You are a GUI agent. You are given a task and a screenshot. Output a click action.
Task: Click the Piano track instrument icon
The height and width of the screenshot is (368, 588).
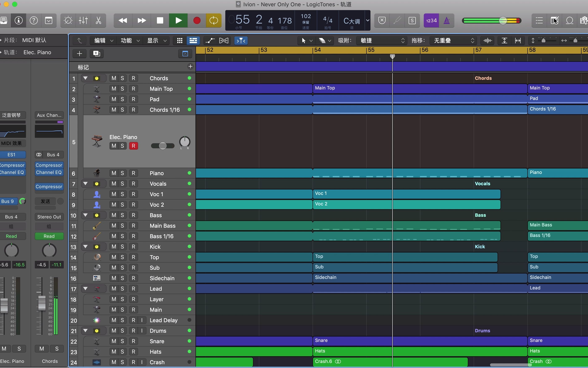(97, 173)
